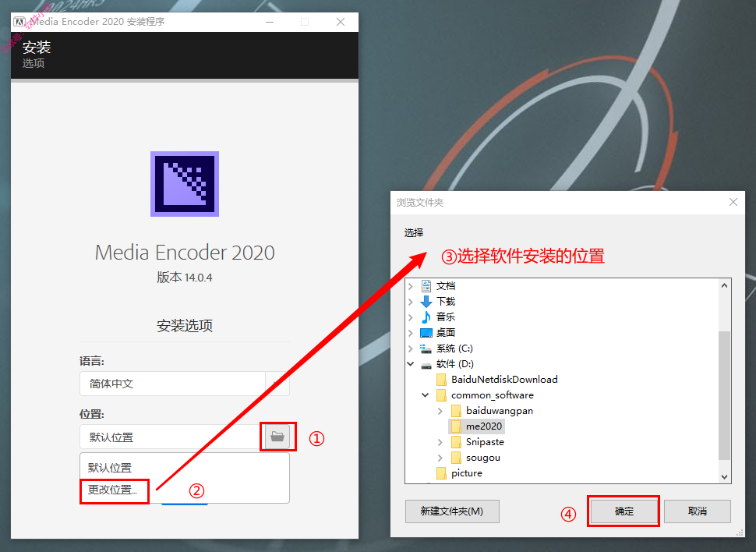Click 确定 to confirm folder selection
The width and height of the screenshot is (756, 552).
[x=624, y=511]
